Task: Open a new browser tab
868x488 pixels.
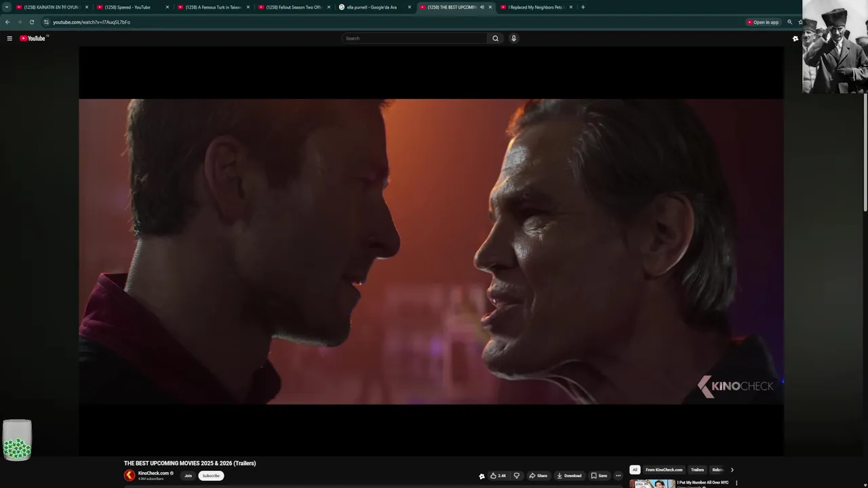Action: click(x=583, y=7)
